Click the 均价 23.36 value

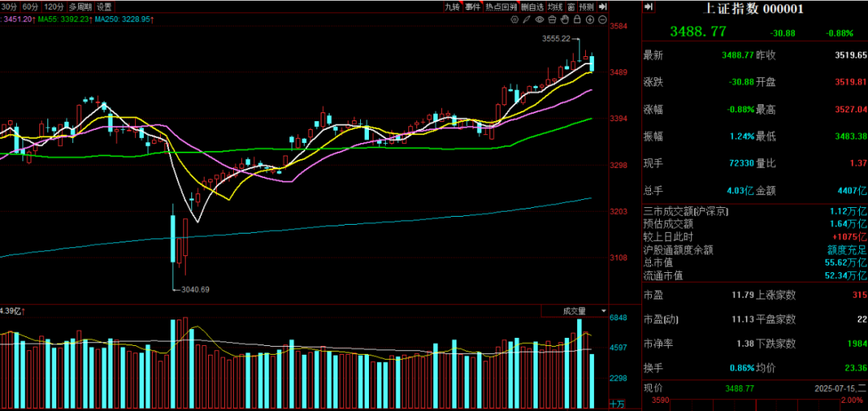coord(856,368)
